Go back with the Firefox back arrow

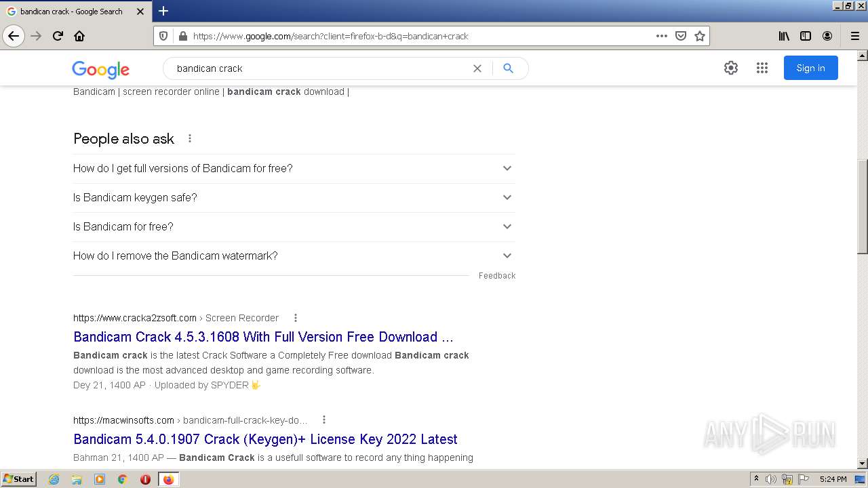[x=14, y=36]
